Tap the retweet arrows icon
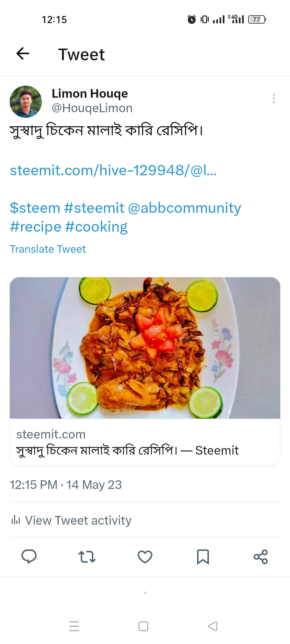290x644 pixels. (87, 557)
